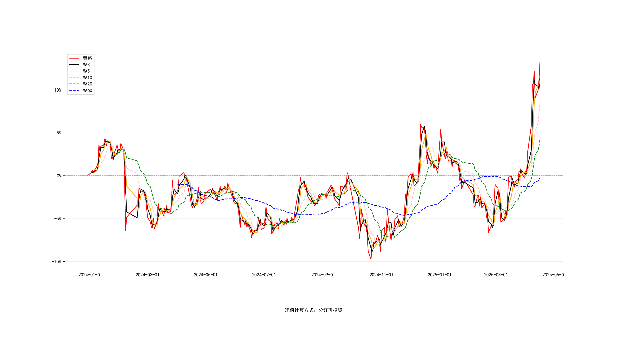Select the MA10 legend entry text
618x364 pixels.
[87, 78]
